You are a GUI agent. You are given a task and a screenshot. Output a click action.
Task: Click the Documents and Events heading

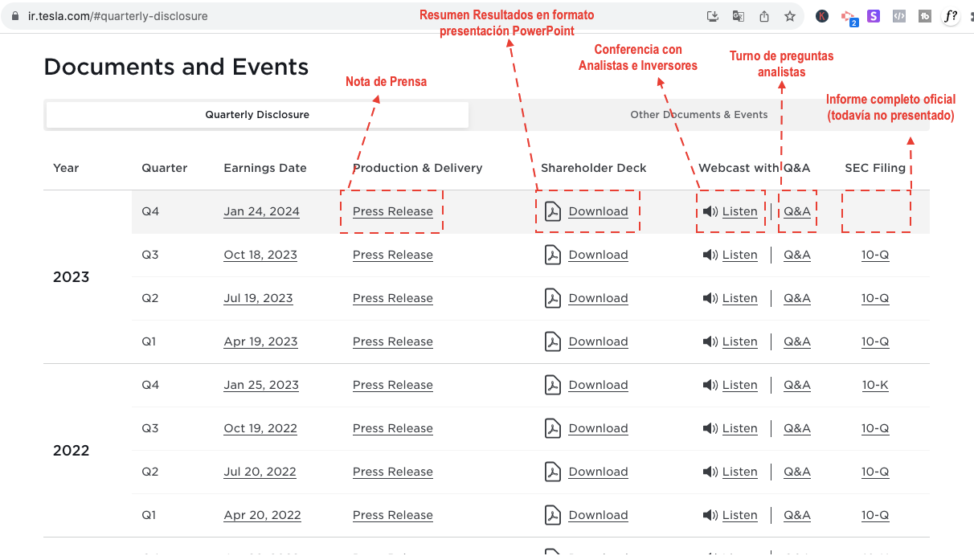pyautogui.click(x=176, y=67)
